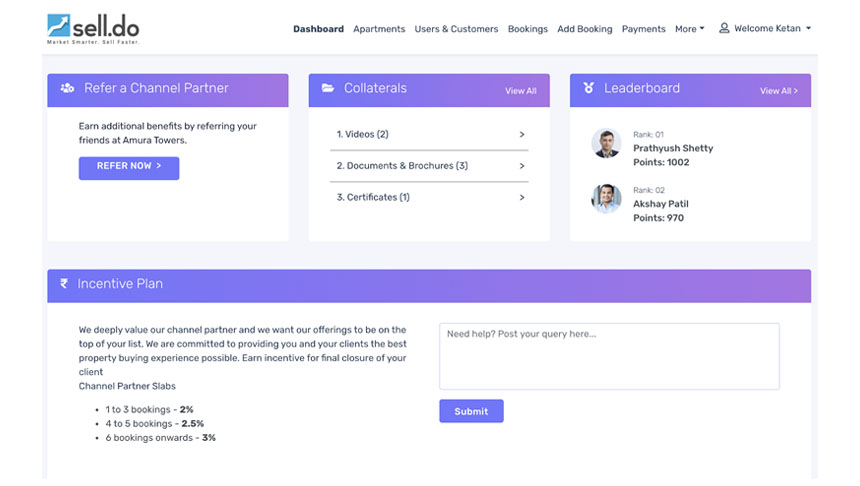The width and height of the screenshot is (860, 486).
Task: Select Add Booking in the navbar
Action: (x=585, y=29)
